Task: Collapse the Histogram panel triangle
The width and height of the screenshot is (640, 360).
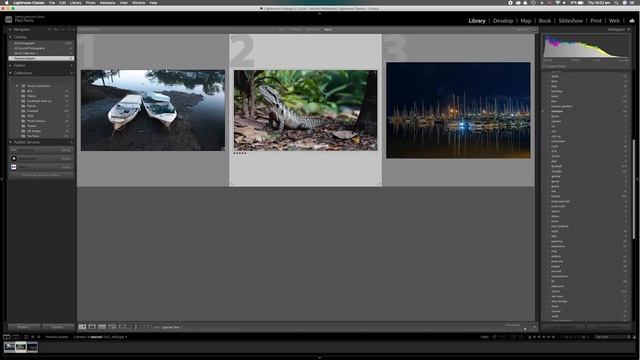Action: coord(629,29)
